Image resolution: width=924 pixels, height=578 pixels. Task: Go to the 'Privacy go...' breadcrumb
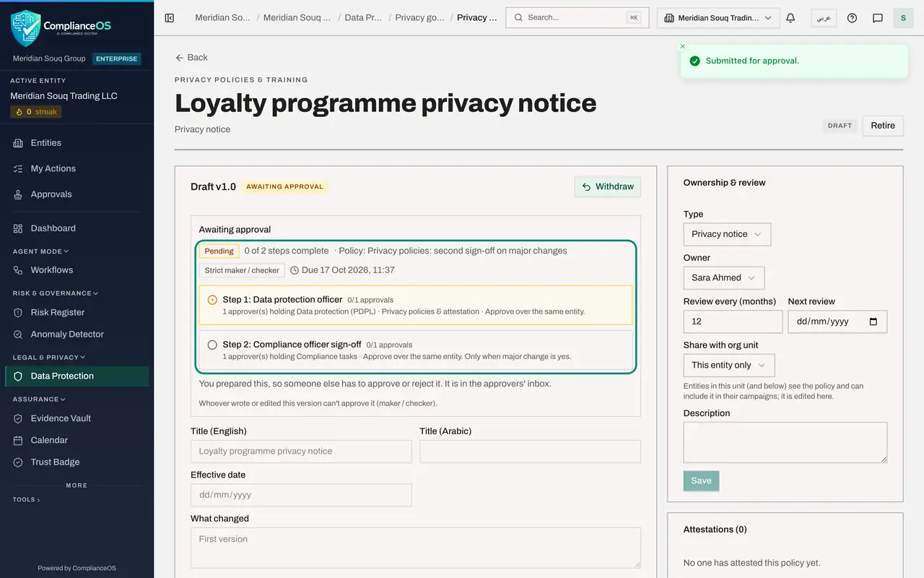click(x=419, y=17)
